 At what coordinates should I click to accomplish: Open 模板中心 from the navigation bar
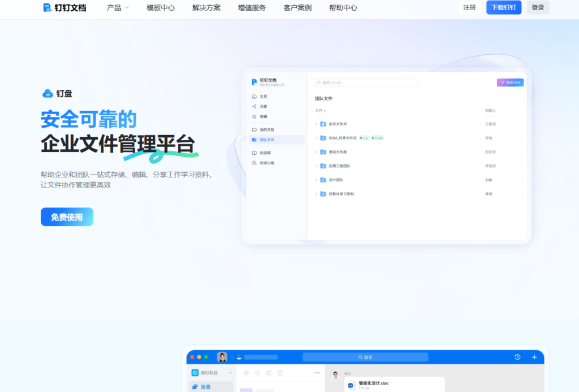(161, 8)
